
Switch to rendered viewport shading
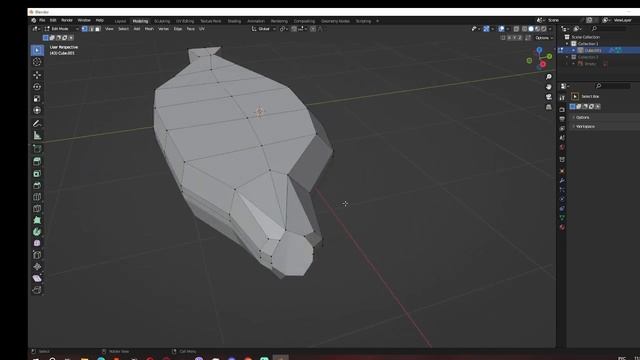(544, 29)
